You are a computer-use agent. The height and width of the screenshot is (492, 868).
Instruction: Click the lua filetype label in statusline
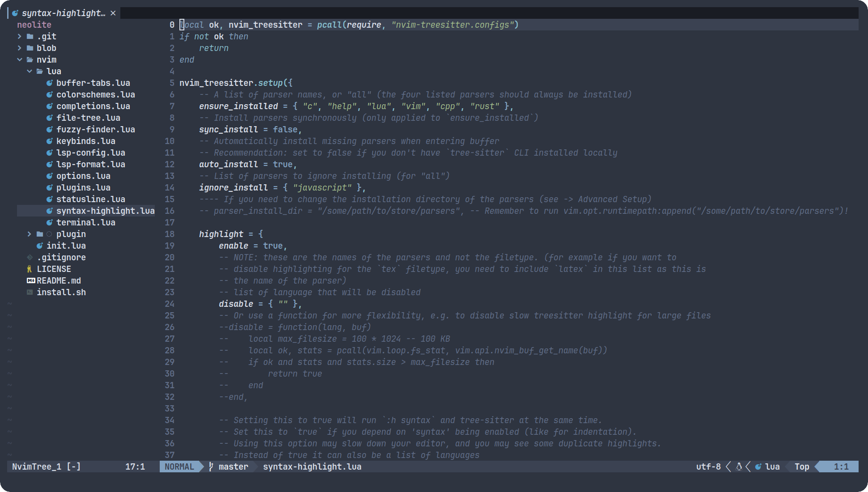pos(772,467)
